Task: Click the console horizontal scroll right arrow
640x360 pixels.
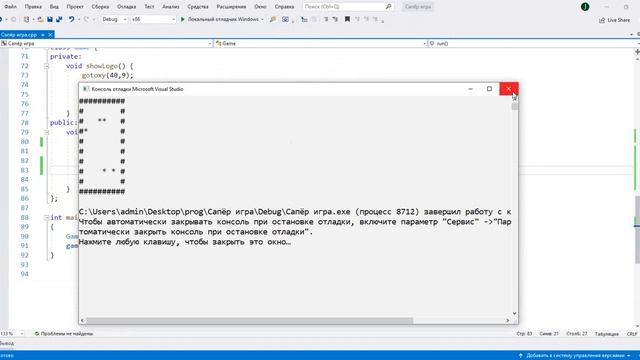Action: tap(507, 320)
